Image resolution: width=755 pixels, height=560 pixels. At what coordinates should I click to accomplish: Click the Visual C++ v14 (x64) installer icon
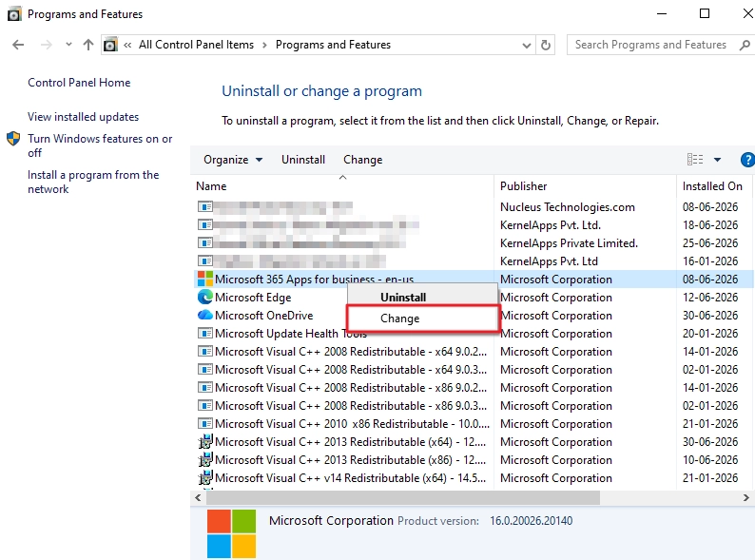[205, 477]
